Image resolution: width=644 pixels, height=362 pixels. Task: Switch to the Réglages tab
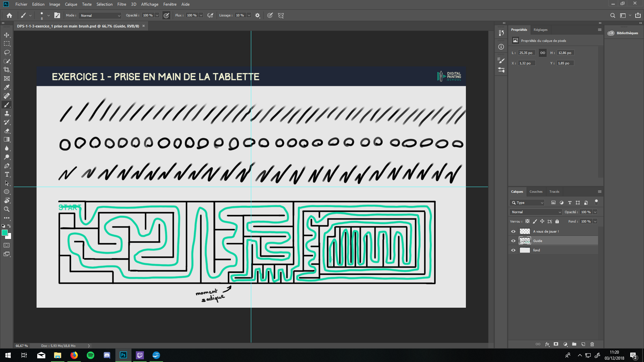(x=540, y=29)
